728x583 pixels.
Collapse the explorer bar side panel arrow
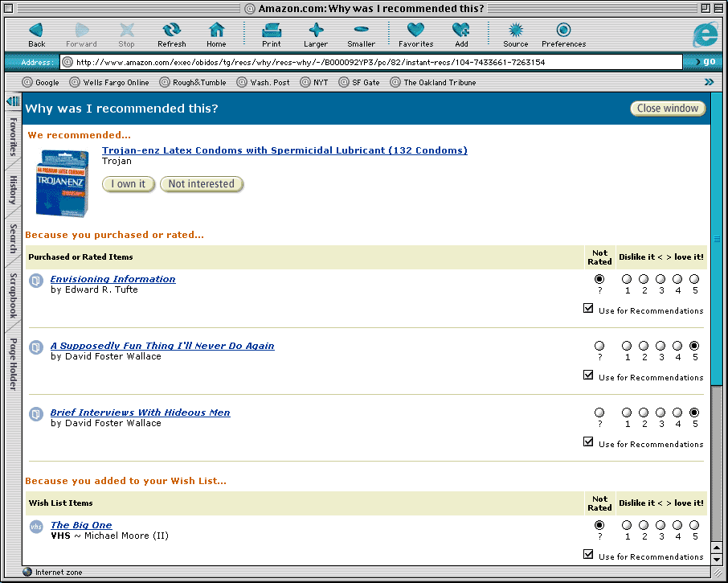pos(13,101)
